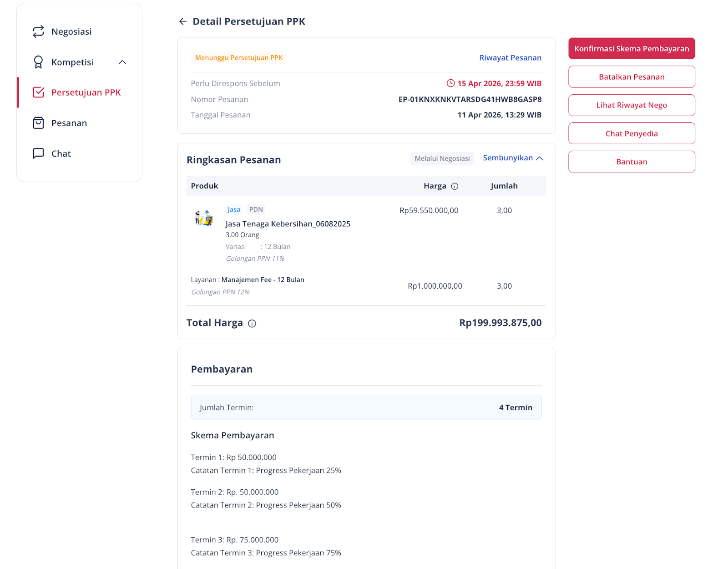The image size is (728, 569).
Task: Click the Lihat Riwayat Nego button
Action: tap(632, 105)
